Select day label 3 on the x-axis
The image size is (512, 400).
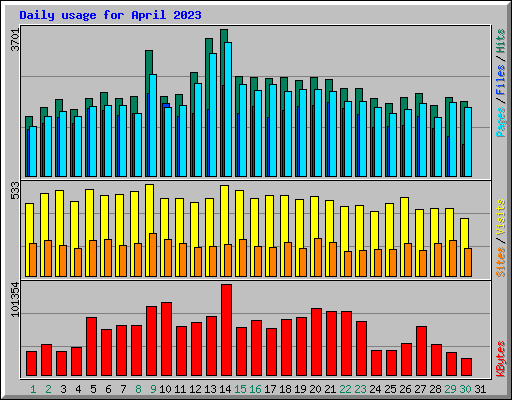(63, 389)
